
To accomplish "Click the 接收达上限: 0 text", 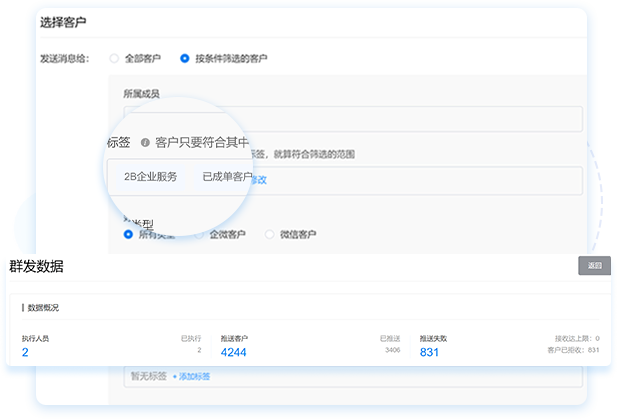I will [577, 338].
